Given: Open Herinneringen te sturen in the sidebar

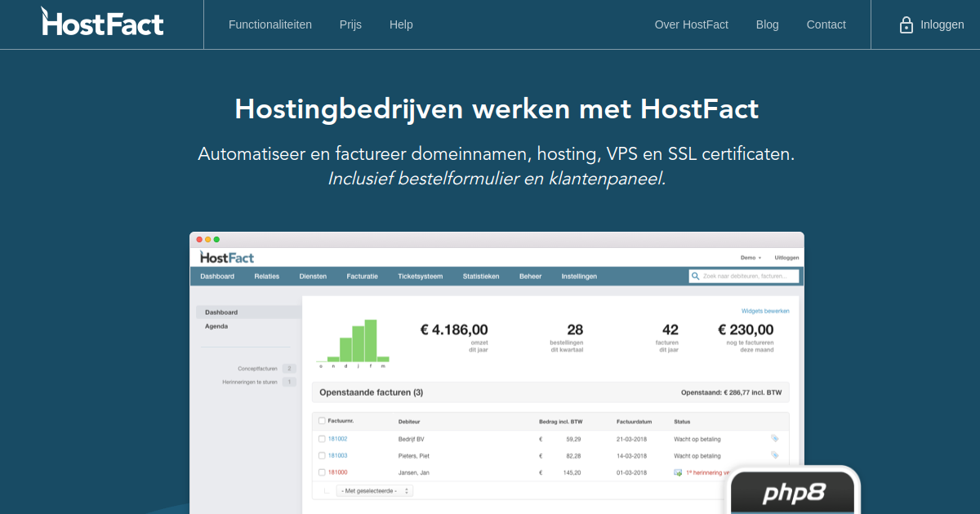Looking at the screenshot, I should 249,382.
